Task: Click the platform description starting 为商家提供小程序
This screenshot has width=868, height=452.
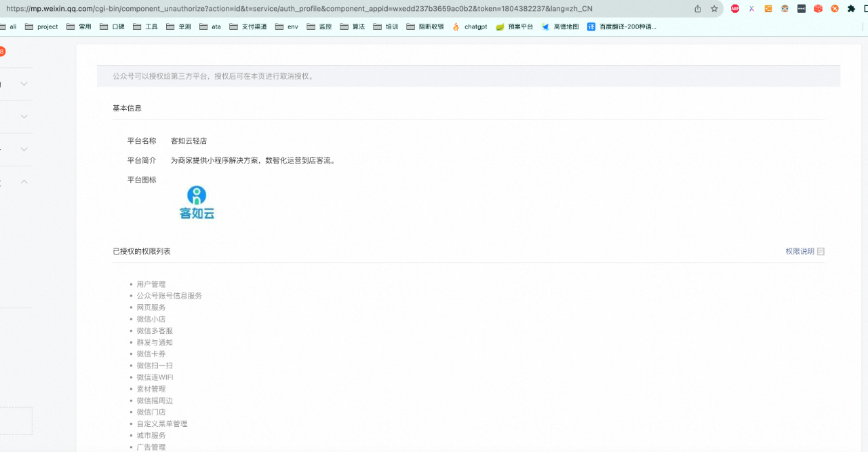Action: tap(254, 161)
